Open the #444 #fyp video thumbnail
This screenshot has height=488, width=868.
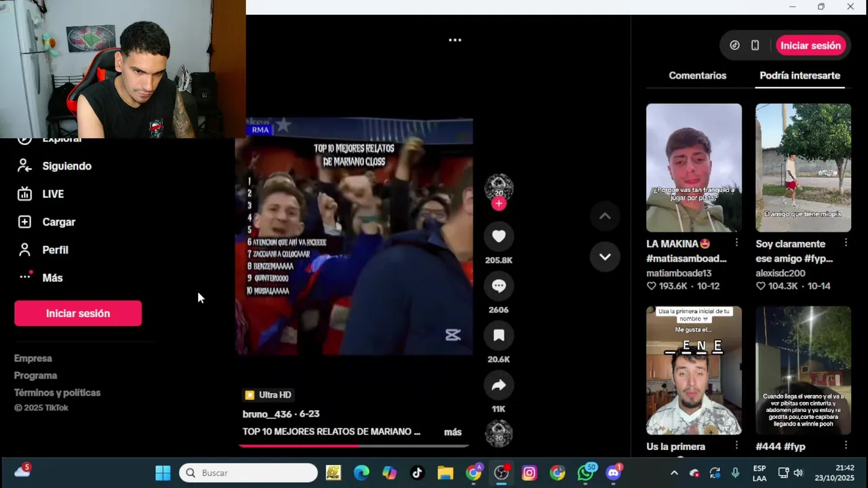(x=803, y=370)
